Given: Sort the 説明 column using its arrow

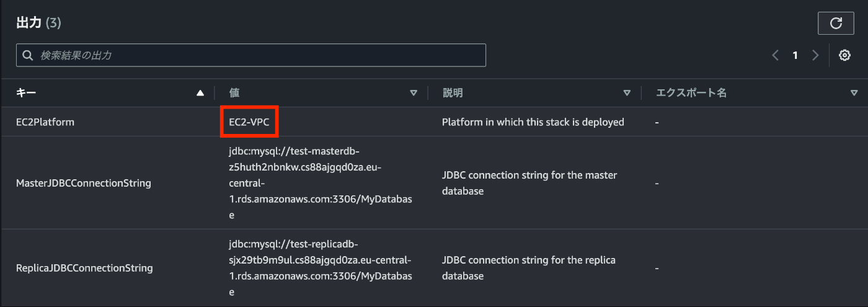Looking at the screenshot, I should tap(627, 93).
